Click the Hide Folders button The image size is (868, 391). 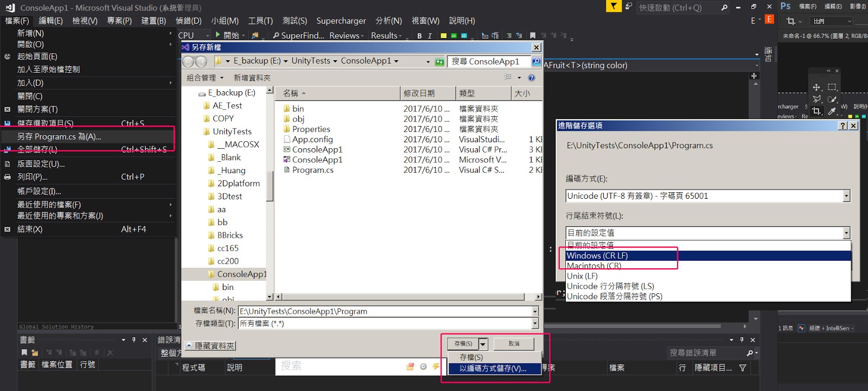click(x=210, y=346)
